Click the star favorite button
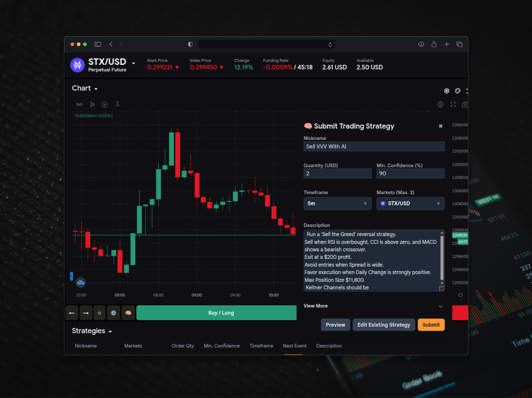The height and width of the screenshot is (398, 532). (x=99, y=313)
